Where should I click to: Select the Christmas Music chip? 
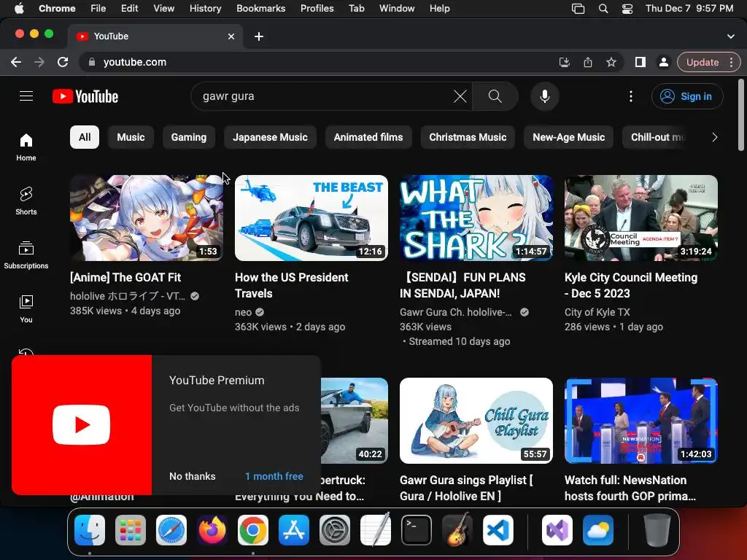468,137
